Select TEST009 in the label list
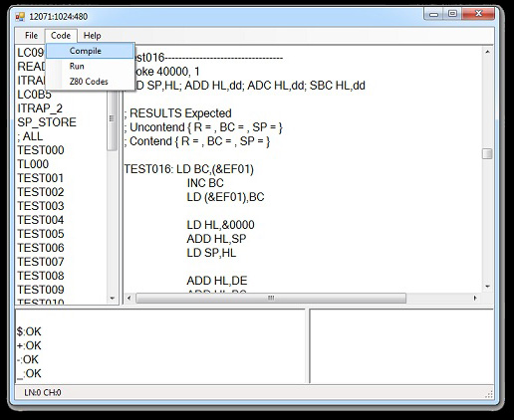This screenshot has height=420, width=514. (x=41, y=290)
